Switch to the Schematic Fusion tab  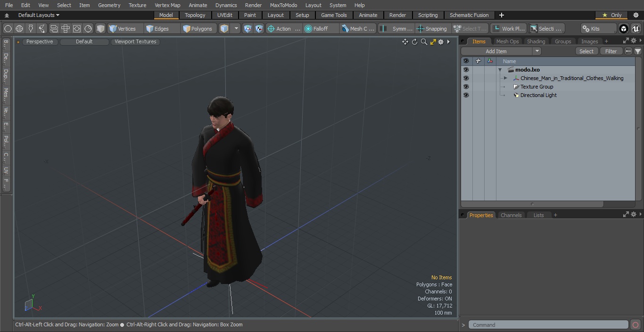tap(469, 15)
